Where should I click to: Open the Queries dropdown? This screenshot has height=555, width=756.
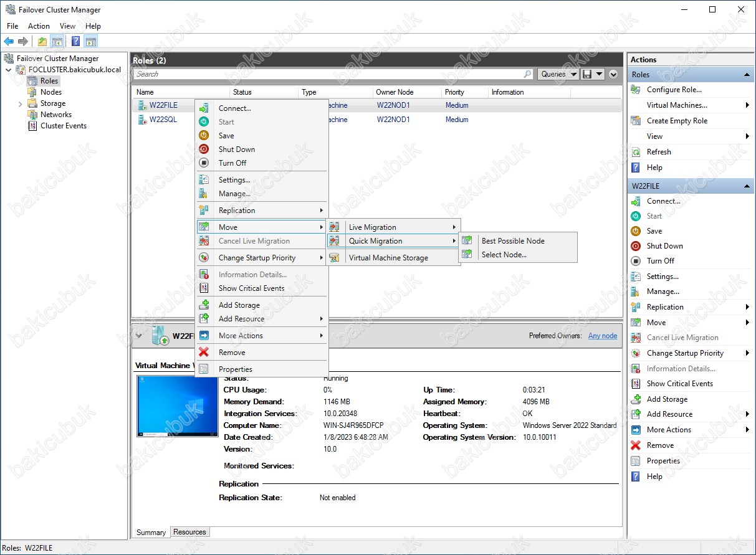tap(557, 74)
